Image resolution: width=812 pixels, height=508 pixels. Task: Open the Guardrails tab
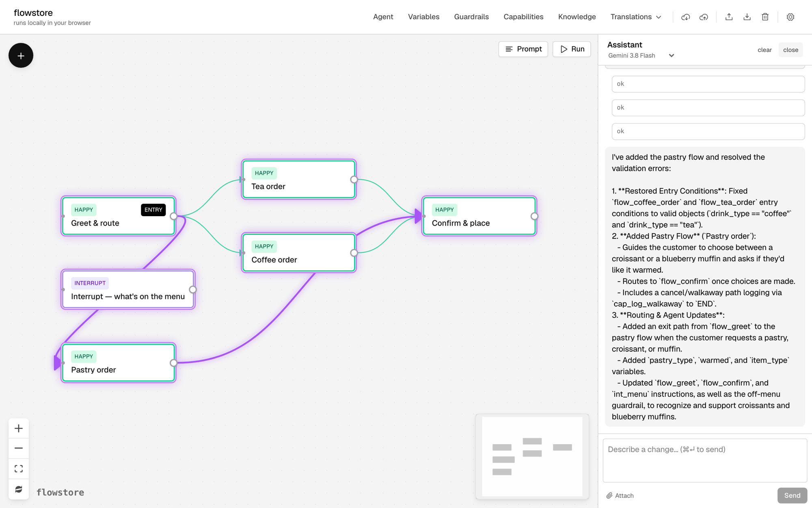click(x=471, y=17)
